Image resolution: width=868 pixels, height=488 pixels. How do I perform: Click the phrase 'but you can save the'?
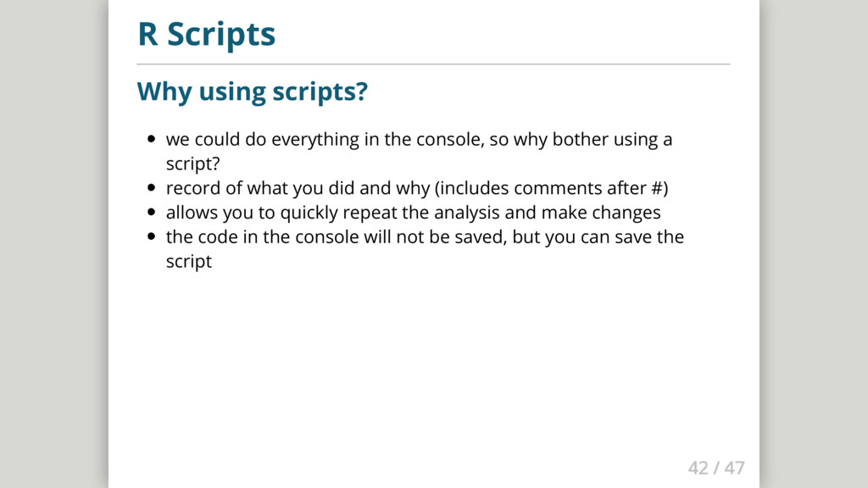598,237
